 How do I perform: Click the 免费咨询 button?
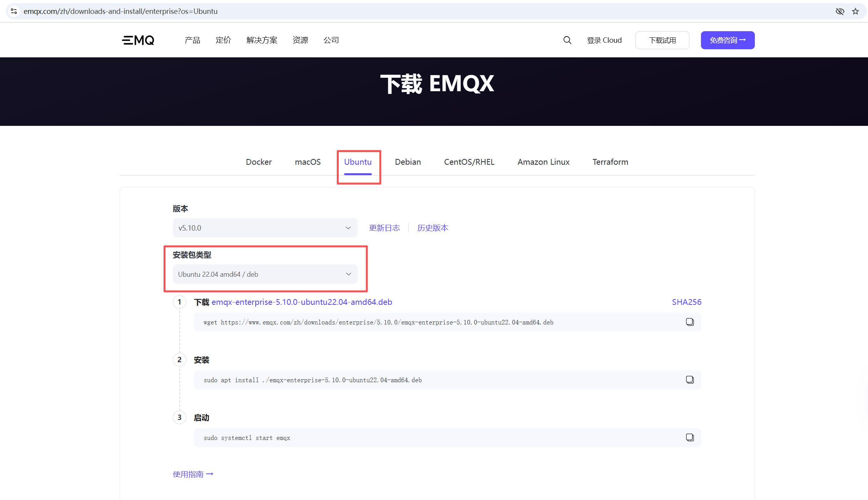tap(727, 40)
